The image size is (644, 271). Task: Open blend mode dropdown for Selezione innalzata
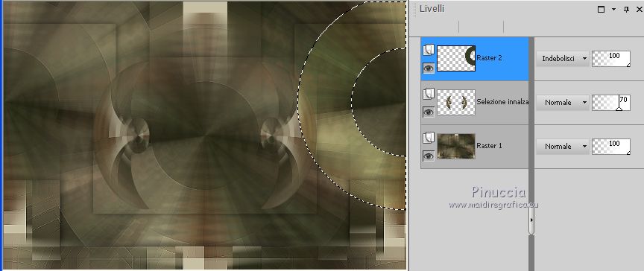click(562, 103)
